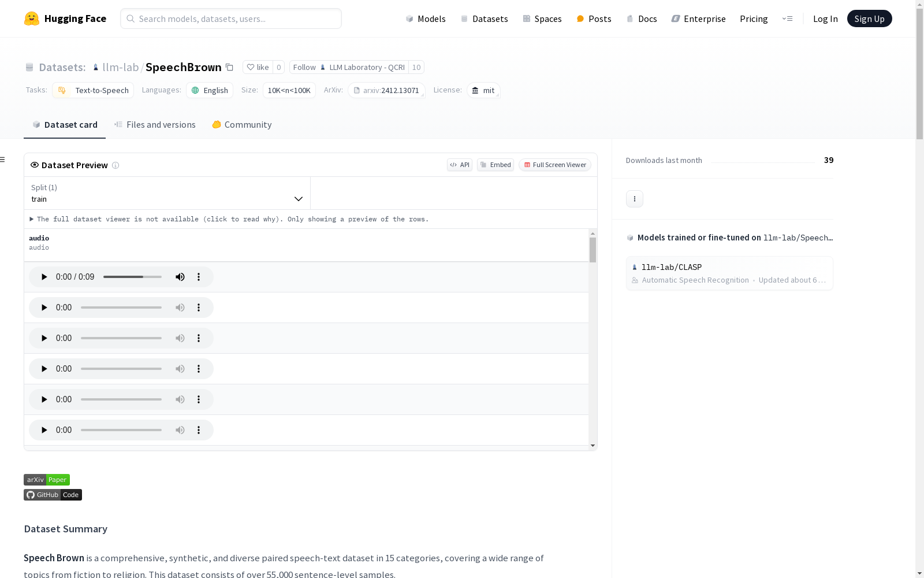
Task: Expand the dataset viewer unavailable notice
Action: 229,219
